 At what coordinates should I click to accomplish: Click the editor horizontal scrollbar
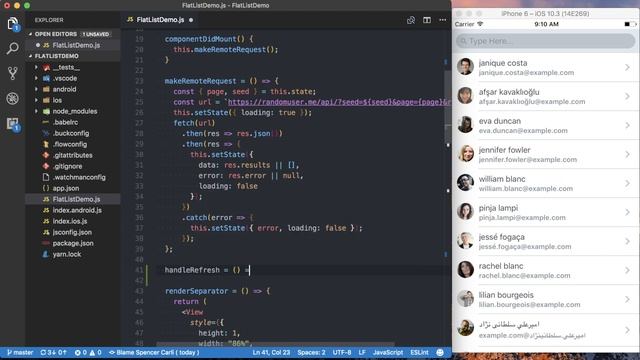pyautogui.click(x=275, y=344)
